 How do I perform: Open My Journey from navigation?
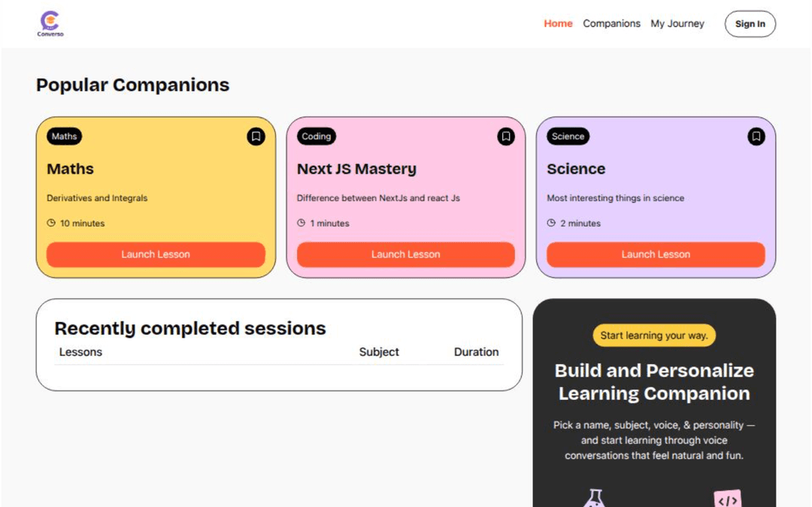(x=677, y=24)
